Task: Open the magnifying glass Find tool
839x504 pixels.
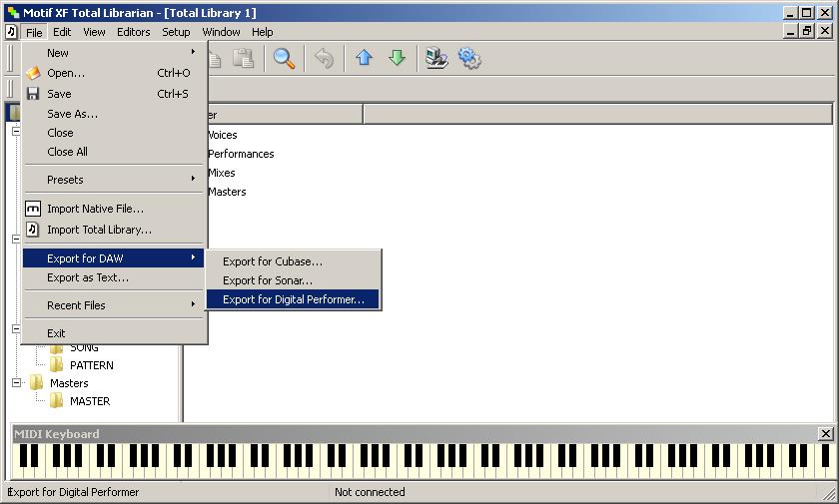Action: [284, 58]
